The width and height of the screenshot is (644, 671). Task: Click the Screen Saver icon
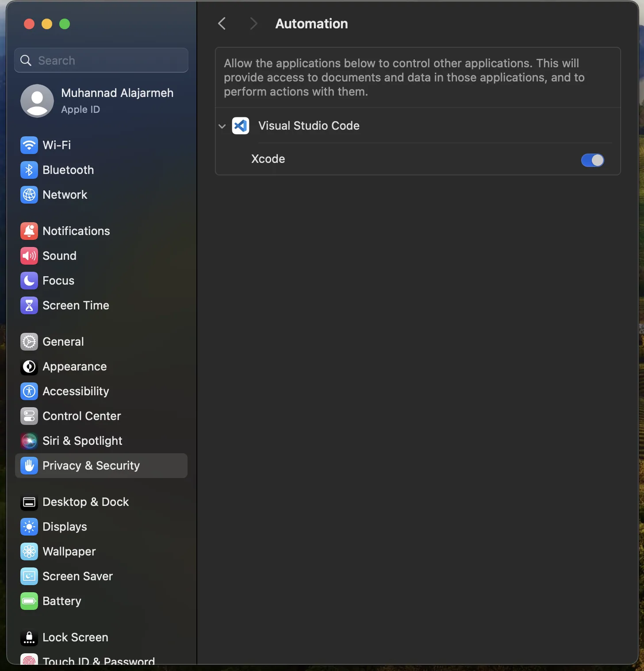29,576
